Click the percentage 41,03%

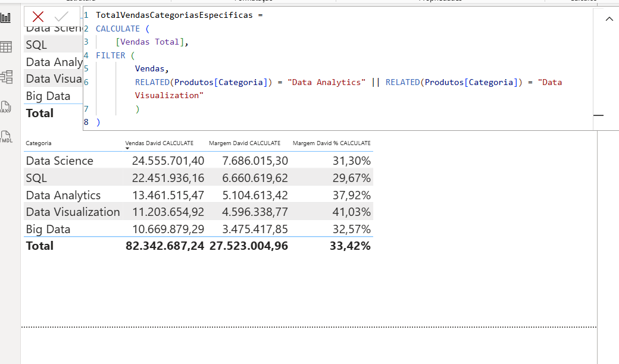pos(352,212)
